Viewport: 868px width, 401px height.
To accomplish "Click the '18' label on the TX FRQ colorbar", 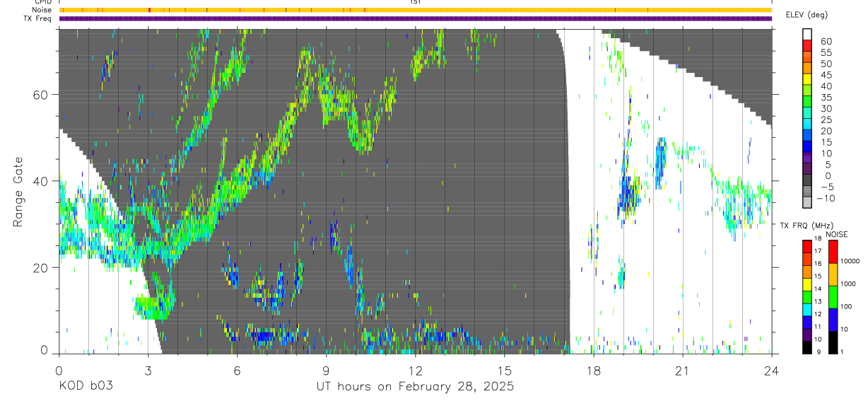I will click(817, 239).
